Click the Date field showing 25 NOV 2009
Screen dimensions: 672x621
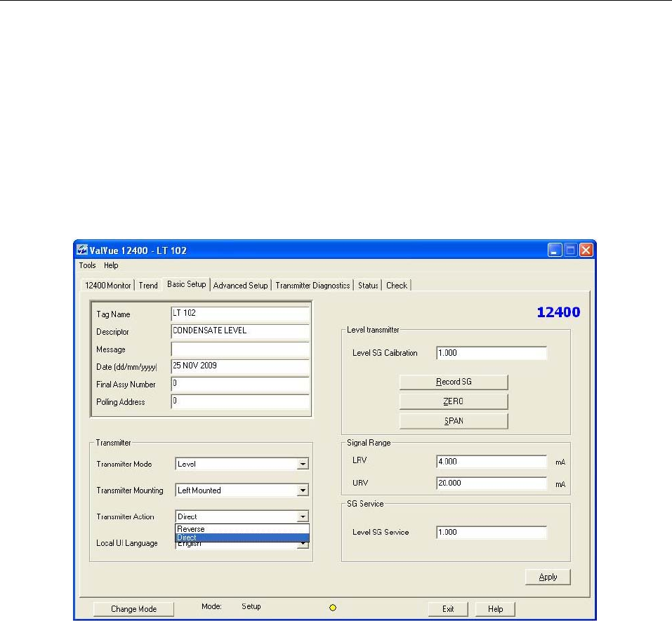coord(240,366)
